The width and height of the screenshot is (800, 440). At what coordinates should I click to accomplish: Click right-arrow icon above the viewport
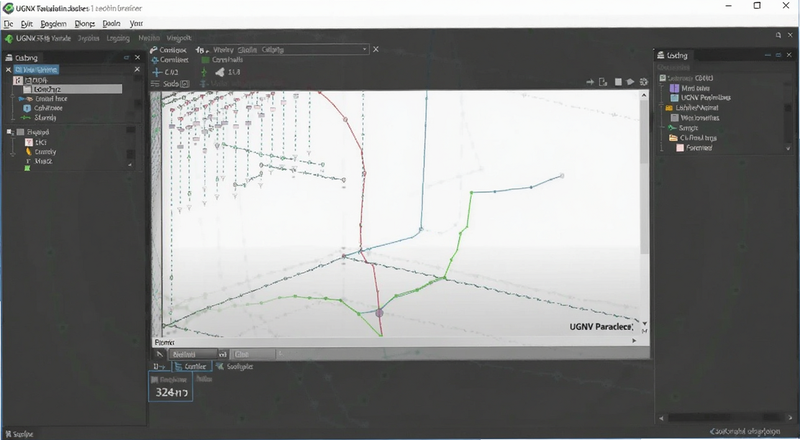click(x=590, y=82)
